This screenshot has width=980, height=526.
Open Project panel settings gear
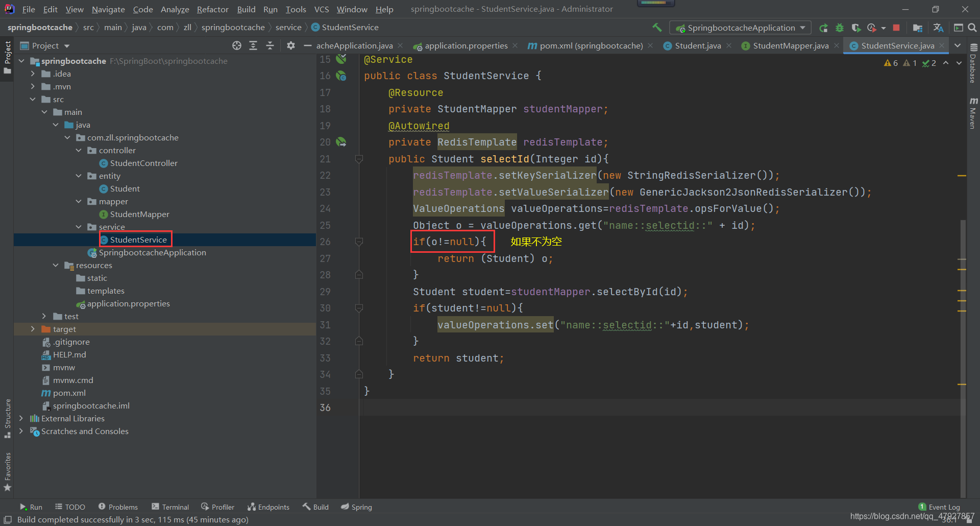[291, 45]
